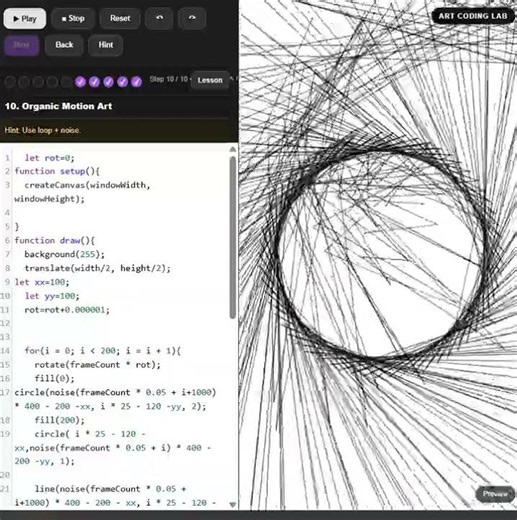517x520 pixels.
Task: Click the 'let yy=100;' line
Action: click(52, 296)
